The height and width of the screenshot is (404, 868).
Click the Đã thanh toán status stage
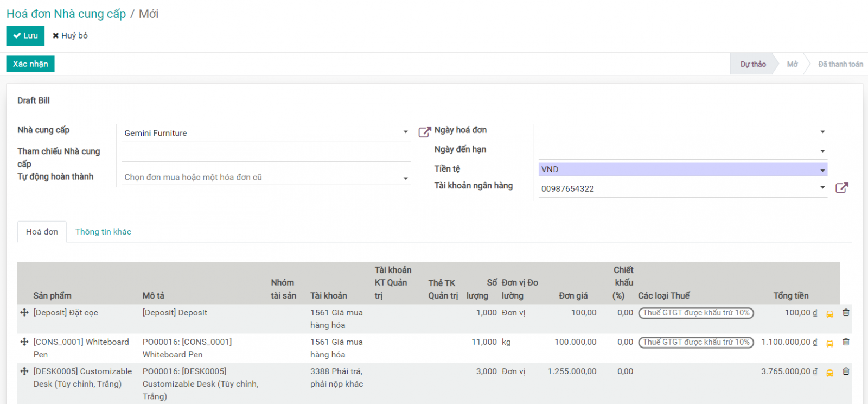click(x=840, y=64)
